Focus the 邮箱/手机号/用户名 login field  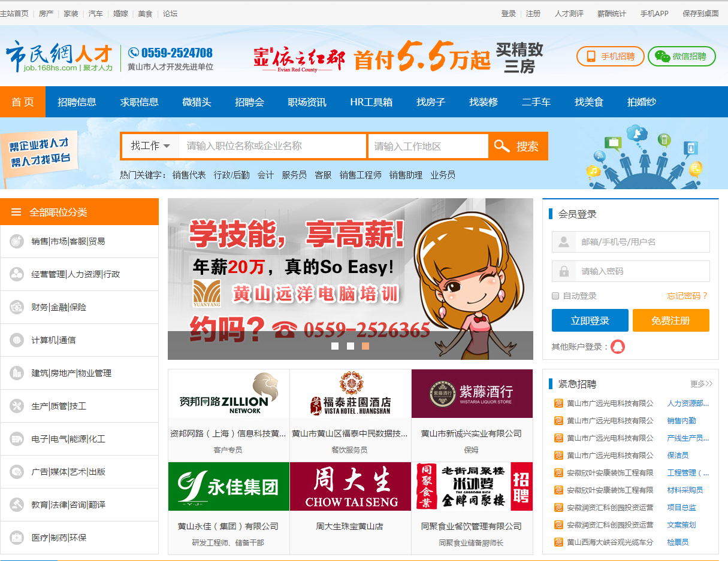630,242
